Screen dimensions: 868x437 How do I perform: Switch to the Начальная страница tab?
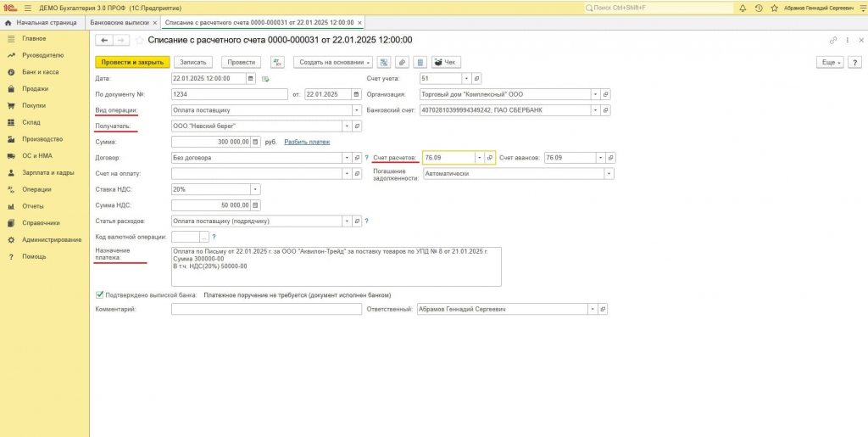[x=42, y=23]
